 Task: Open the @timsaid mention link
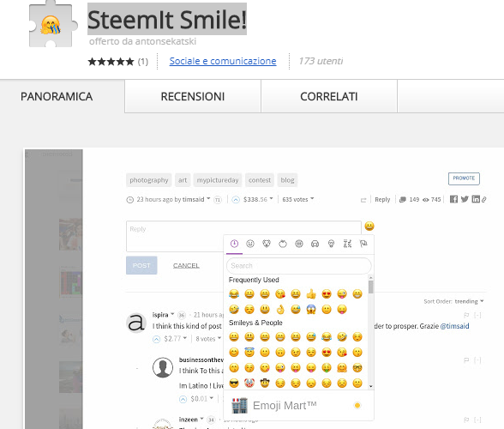[454, 326]
